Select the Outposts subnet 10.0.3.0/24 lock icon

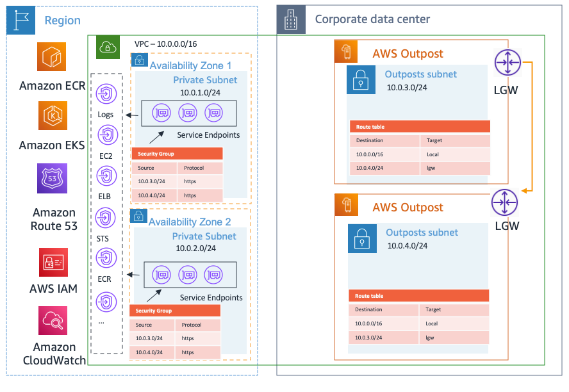(360, 81)
